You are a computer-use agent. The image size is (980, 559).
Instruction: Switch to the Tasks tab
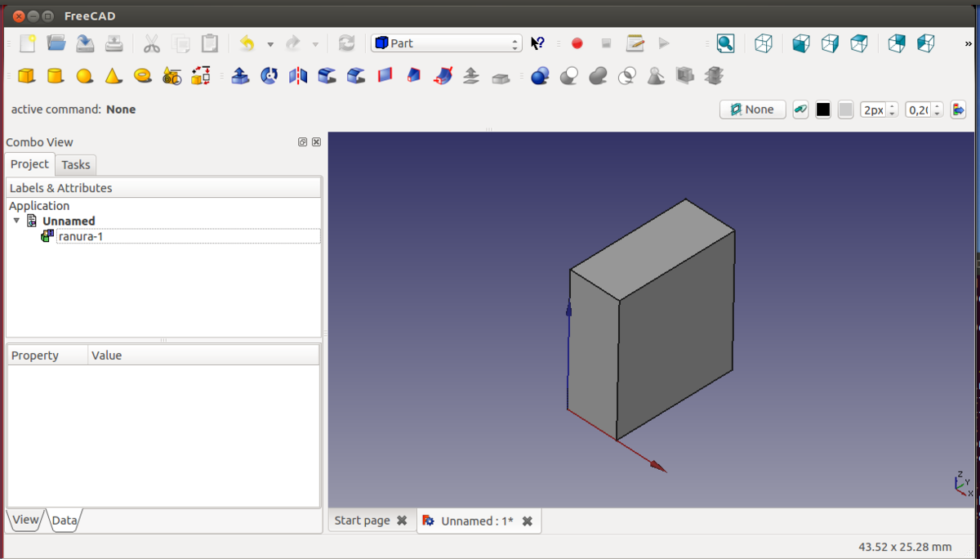(76, 165)
